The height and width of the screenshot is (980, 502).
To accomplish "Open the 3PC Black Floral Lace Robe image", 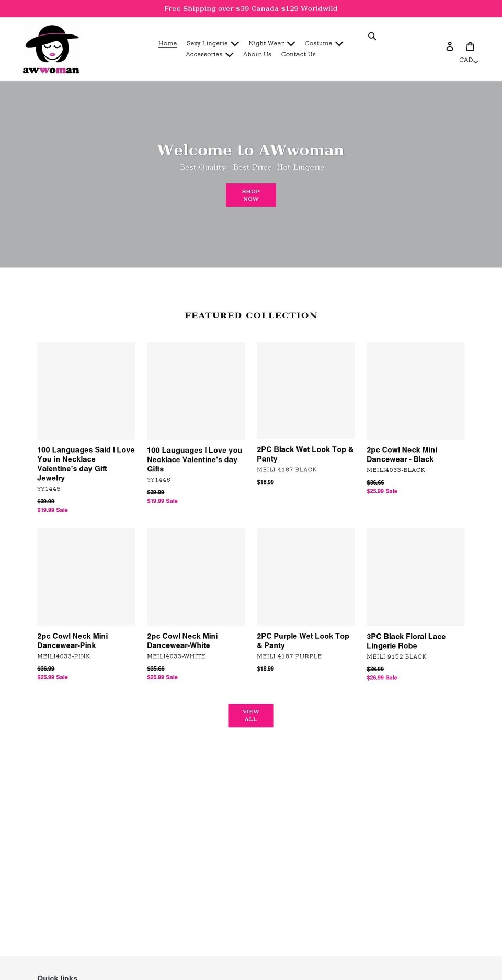I will (415, 577).
